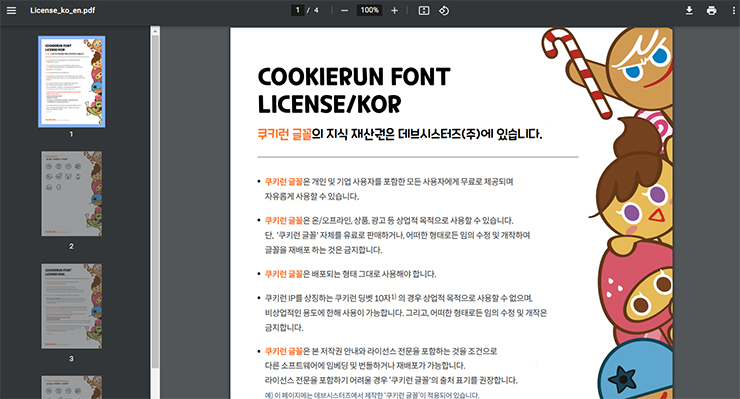Screen dimensions: 740x399
Task: Download the PDF file
Action: [689, 10]
